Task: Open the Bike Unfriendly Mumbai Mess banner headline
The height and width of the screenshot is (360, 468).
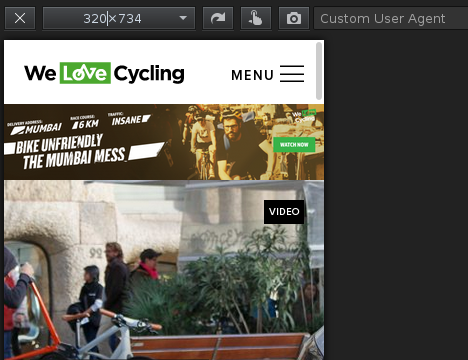Action: tap(70, 152)
